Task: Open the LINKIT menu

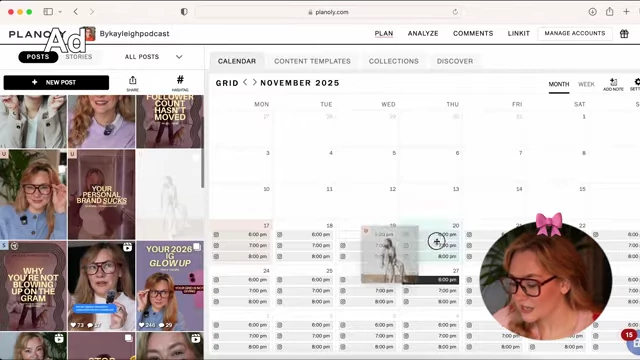Action: pyautogui.click(x=518, y=33)
